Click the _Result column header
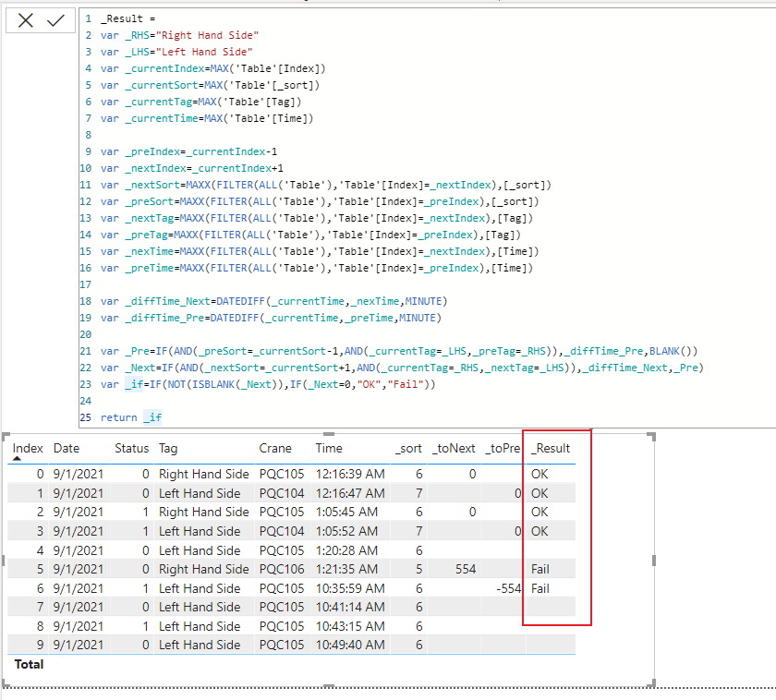The image size is (776, 700). (x=551, y=448)
